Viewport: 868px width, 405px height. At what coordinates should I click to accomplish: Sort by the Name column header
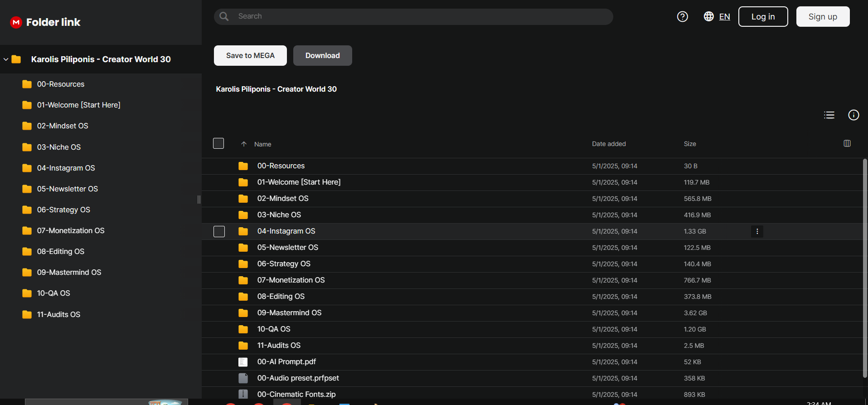coord(262,144)
